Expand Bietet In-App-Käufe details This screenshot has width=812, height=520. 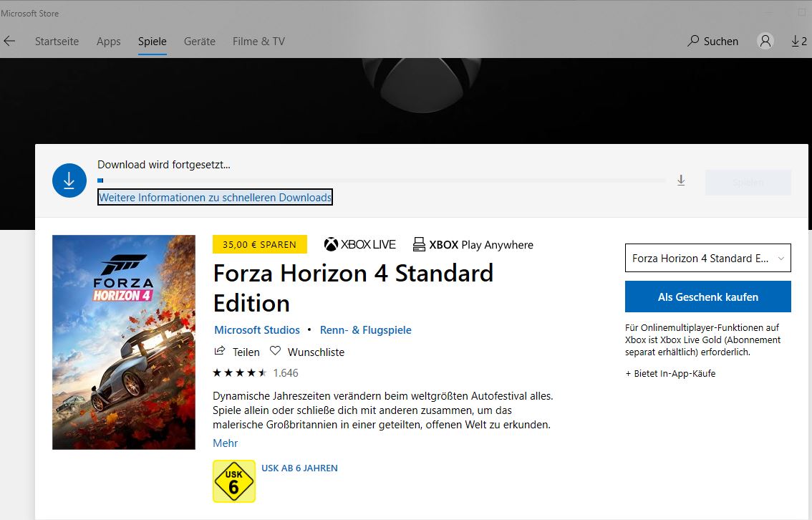670,373
